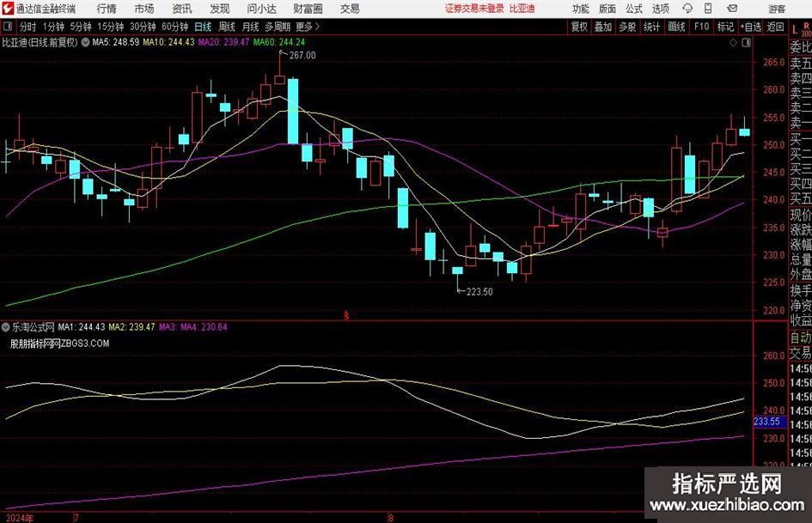Open the 市场 menu
The width and height of the screenshot is (812, 523).
(144, 9)
